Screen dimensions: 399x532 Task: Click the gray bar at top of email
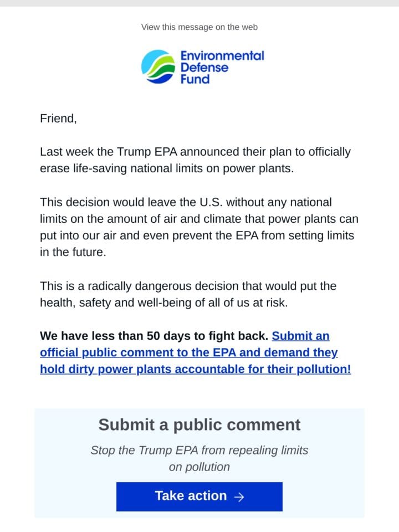[199, 3]
